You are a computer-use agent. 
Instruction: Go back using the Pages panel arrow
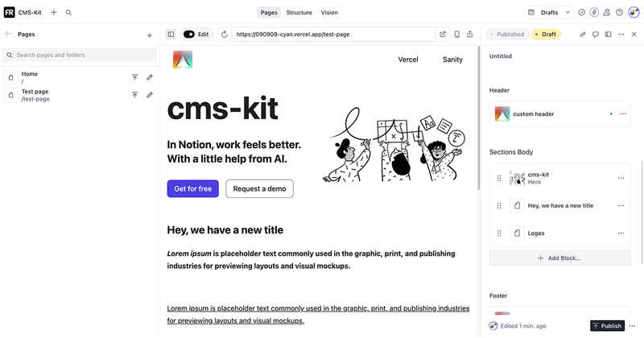[x=8, y=34]
